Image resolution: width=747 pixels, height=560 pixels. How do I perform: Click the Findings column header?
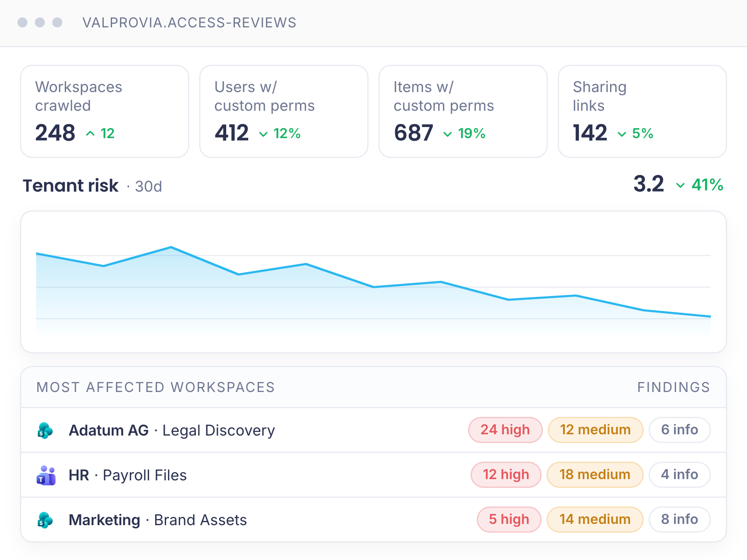coord(674,387)
